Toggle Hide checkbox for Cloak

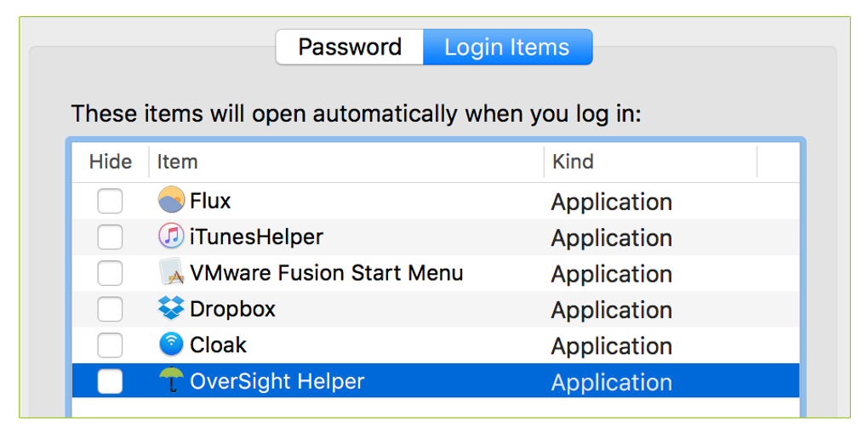click(110, 345)
